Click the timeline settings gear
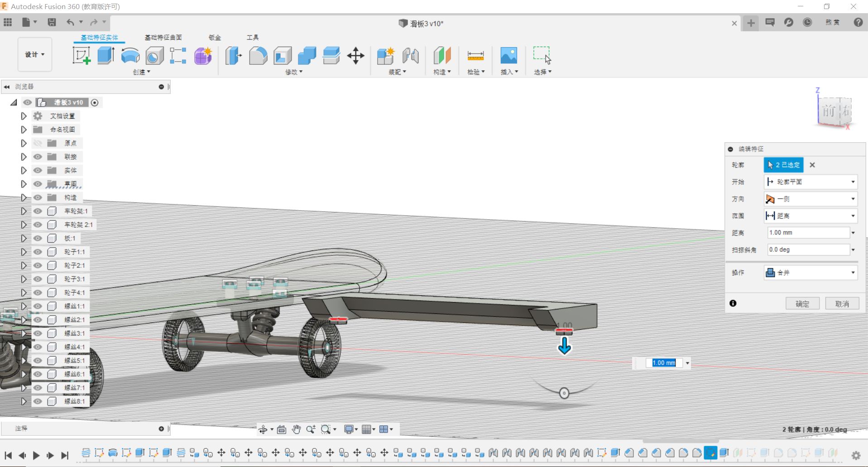The height and width of the screenshot is (467, 868). pos(856,455)
